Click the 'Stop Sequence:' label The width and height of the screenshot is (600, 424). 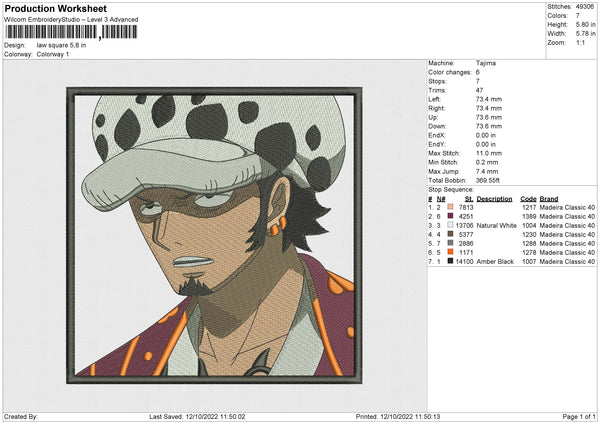(x=451, y=190)
